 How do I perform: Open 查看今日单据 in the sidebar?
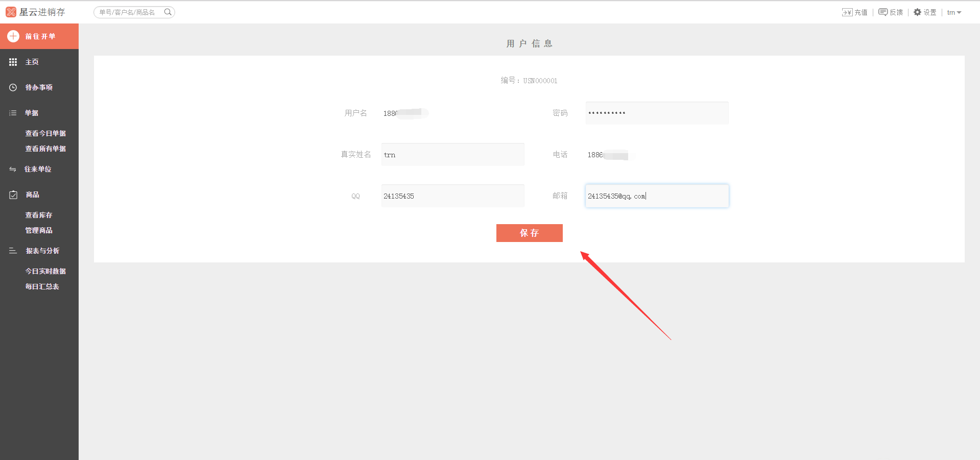point(45,133)
